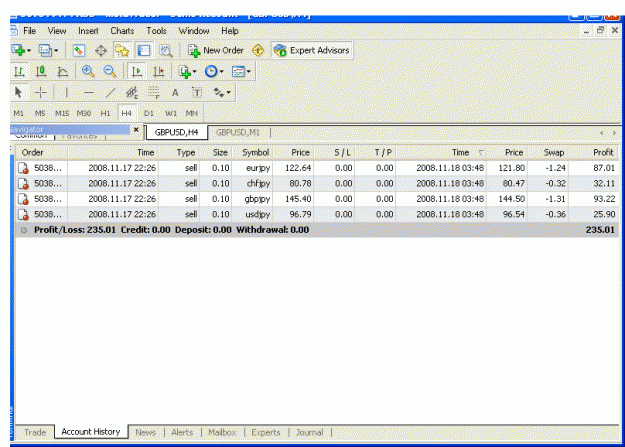Close the Navigator panel
This screenshot has height=447, width=625.
click(x=136, y=130)
